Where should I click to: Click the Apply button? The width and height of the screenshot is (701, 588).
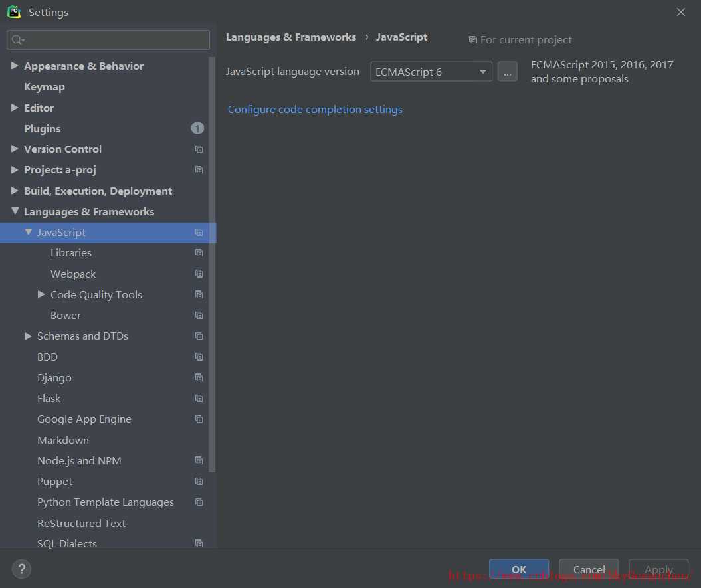click(658, 569)
